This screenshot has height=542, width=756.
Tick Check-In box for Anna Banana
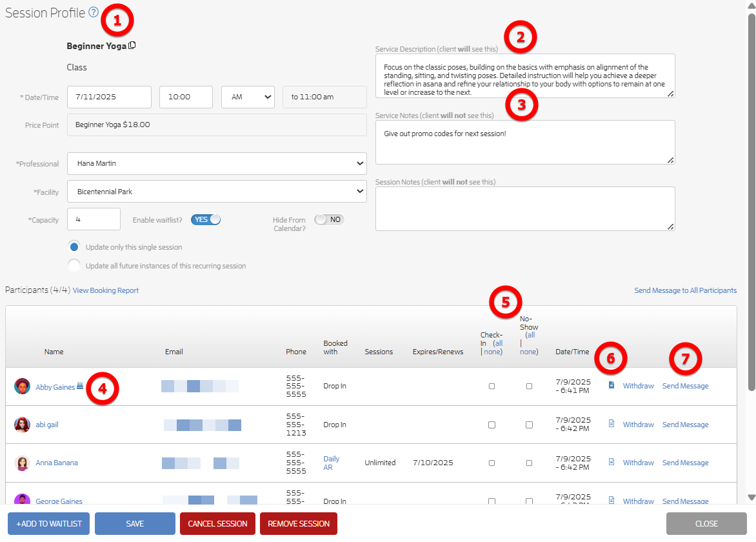492,463
